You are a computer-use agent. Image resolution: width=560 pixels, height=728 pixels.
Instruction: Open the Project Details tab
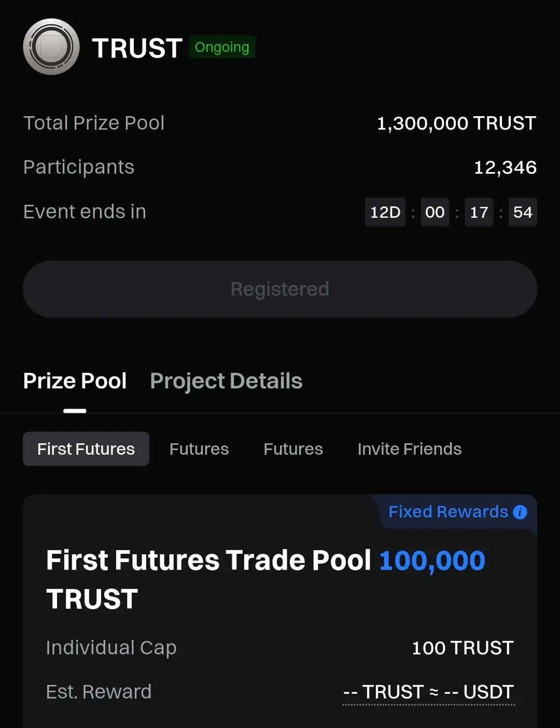[x=226, y=381]
